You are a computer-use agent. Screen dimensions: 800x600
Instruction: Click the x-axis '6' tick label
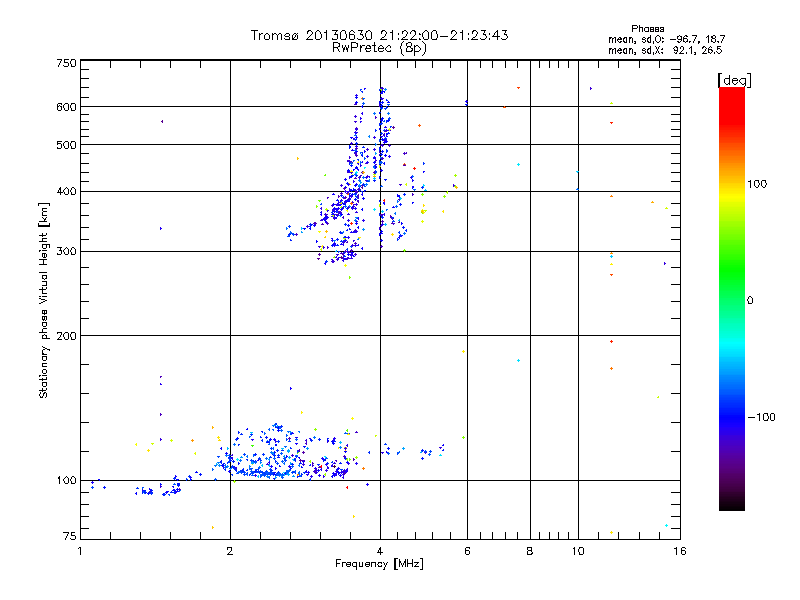pos(467,551)
